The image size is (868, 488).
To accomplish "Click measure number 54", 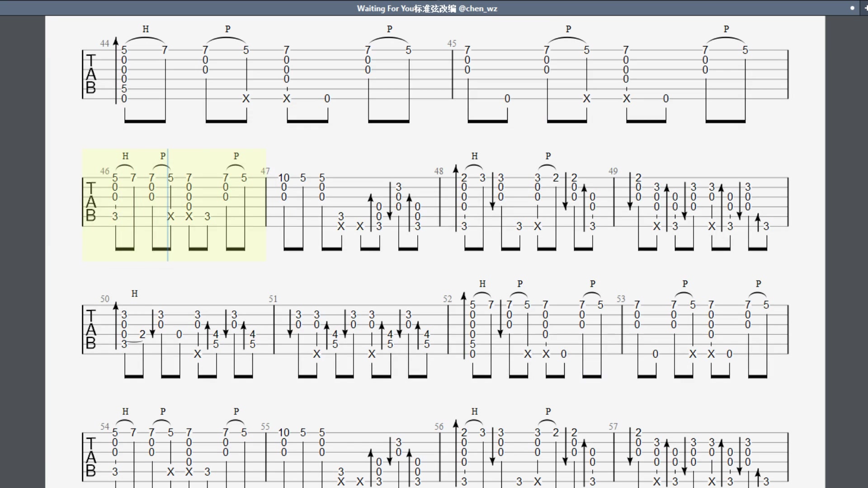I will click(x=104, y=427).
